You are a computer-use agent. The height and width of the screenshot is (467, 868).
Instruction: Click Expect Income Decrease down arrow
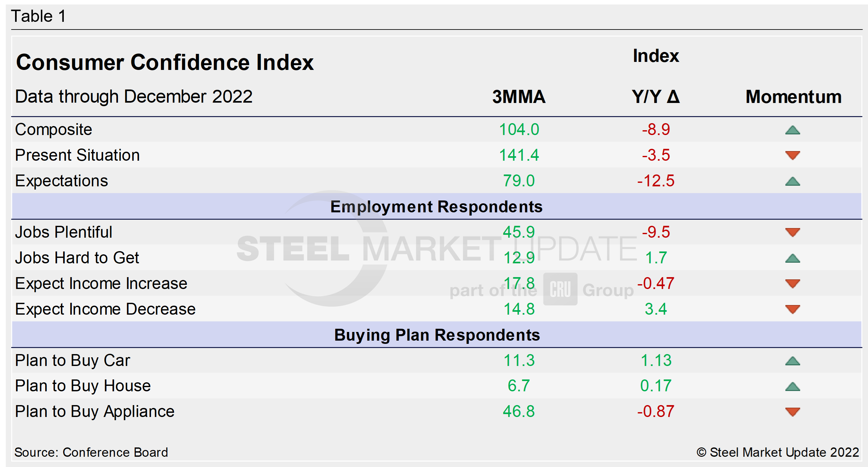pos(792,309)
